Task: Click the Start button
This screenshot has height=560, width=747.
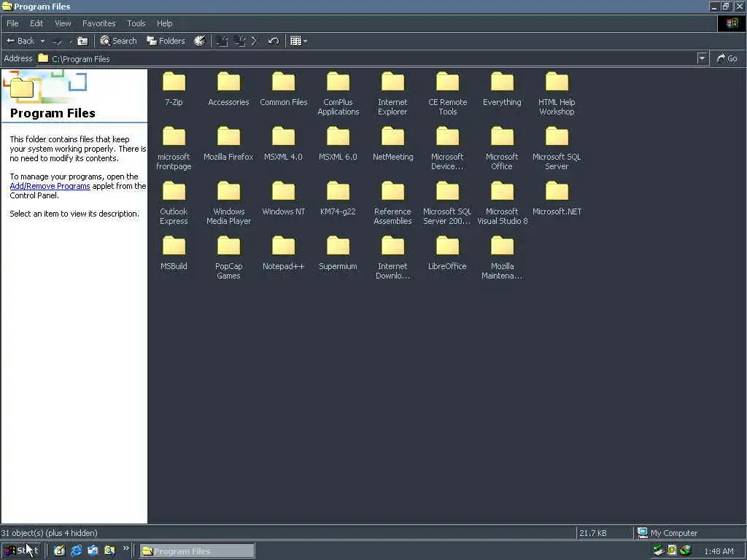Action: coord(22,551)
